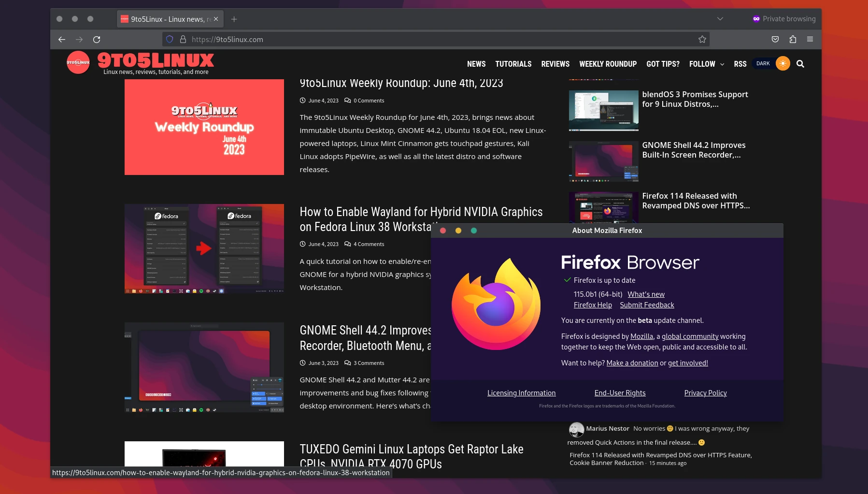
Task: Bookmark this page using the star icon
Action: coord(703,39)
